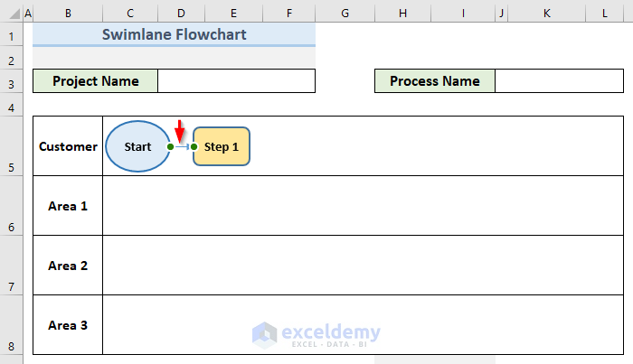
Task: Select column A header
Action: [x=28, y=14]
